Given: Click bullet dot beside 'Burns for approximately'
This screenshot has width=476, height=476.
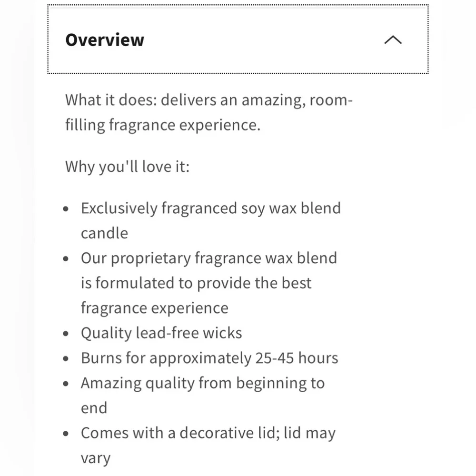Looking at the screenshot, I should point(66,358).
